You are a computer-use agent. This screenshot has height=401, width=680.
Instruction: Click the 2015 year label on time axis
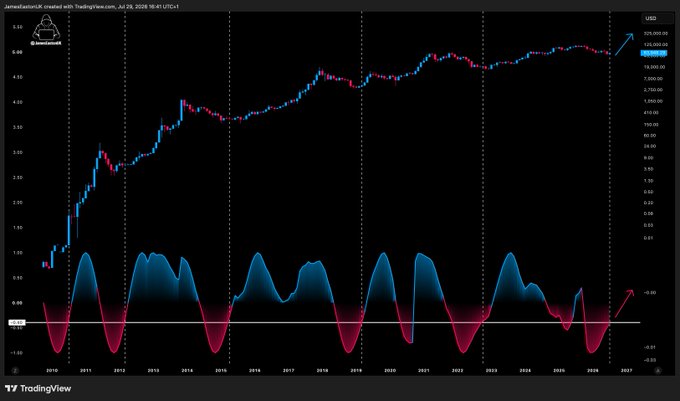221,371
